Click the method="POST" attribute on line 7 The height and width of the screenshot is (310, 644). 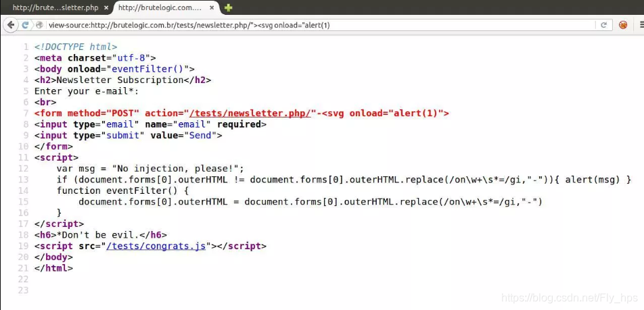(x=103, y=113)
